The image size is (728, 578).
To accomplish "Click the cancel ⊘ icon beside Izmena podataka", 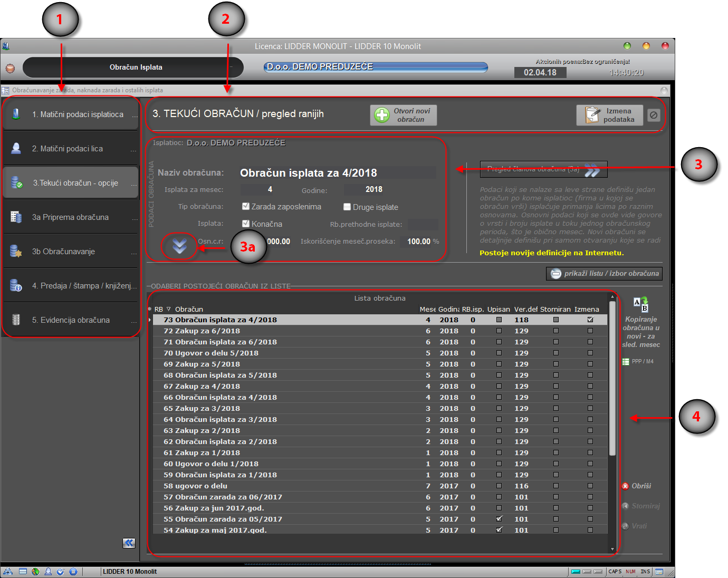I will (654, 115).
